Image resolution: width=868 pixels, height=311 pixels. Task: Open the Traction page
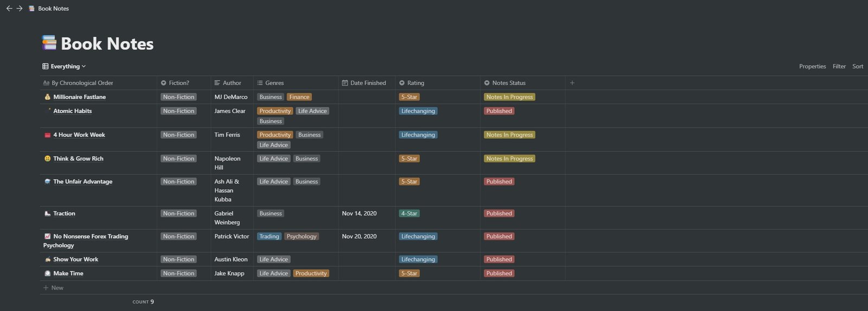click(64, 214)
